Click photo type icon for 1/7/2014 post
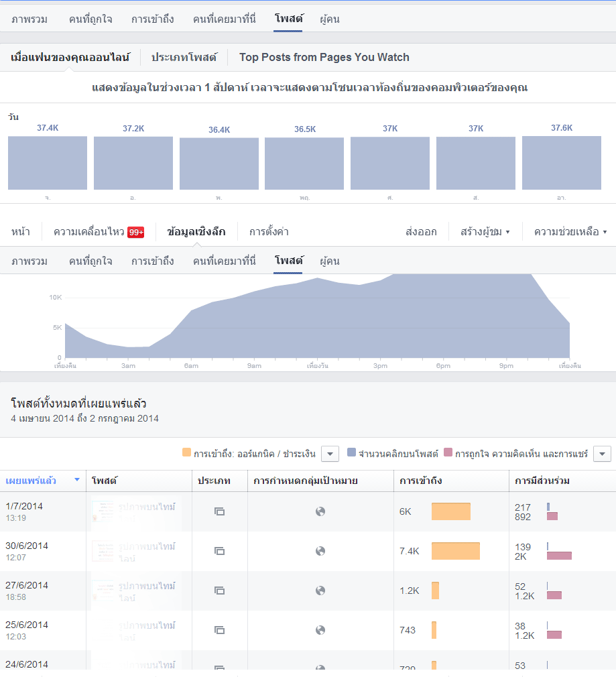This screenshot has width=616, height=677. 219,511
